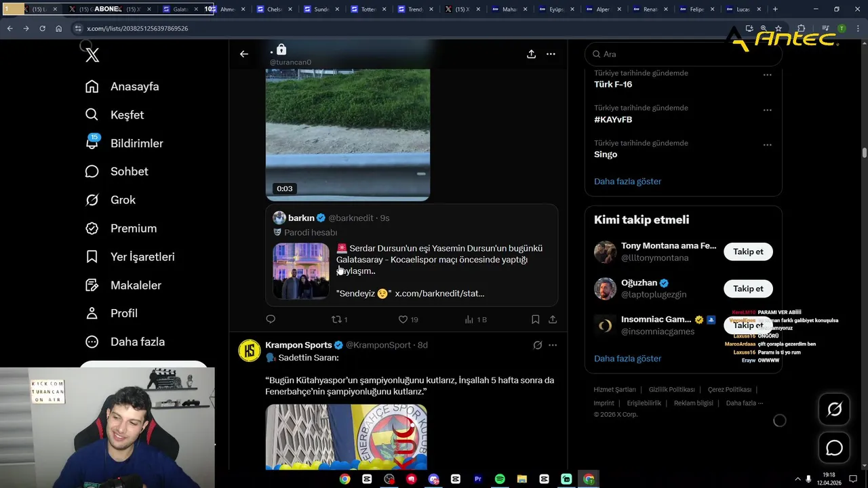Image resolution: width=868 pixels, height=488 pixels.
Task: Show more follow suggestions link
Action: click(x=627, y=359)
